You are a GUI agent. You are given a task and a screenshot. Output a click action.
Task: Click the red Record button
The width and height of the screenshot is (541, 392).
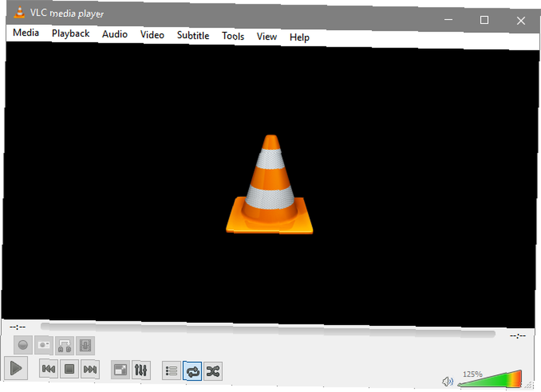pos(23,345)
